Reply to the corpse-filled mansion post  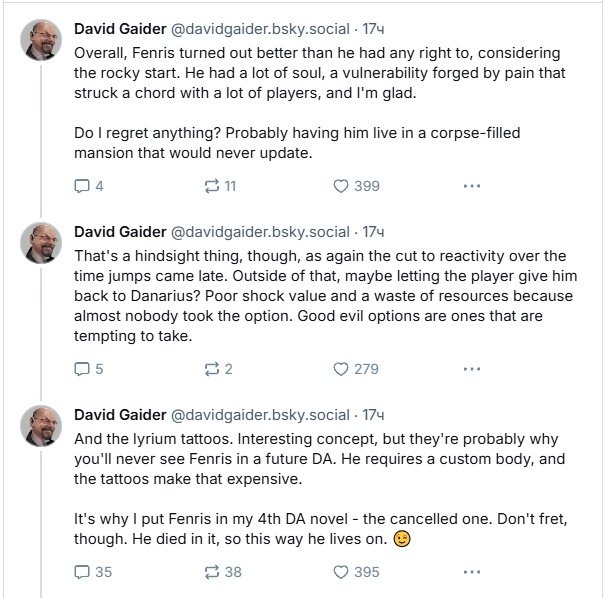pyautogui.click(x=84, y=185)
